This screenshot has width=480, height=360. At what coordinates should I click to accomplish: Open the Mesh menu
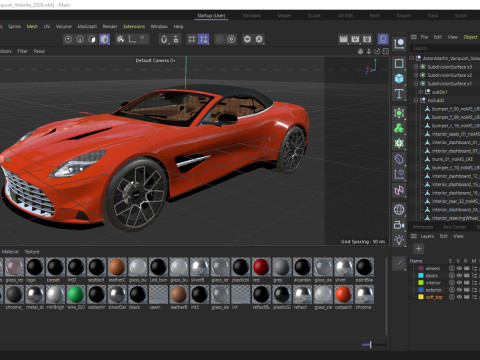[x=32, y=26]
